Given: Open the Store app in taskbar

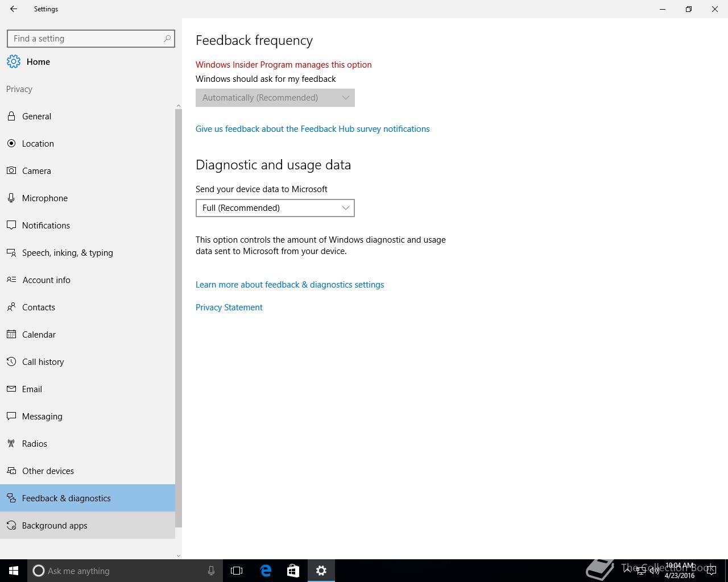Looking at the screenshot, I should [x=293, y=571].
